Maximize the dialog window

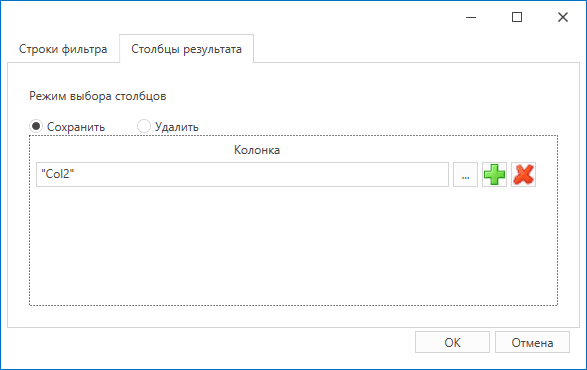pos(517,17)
